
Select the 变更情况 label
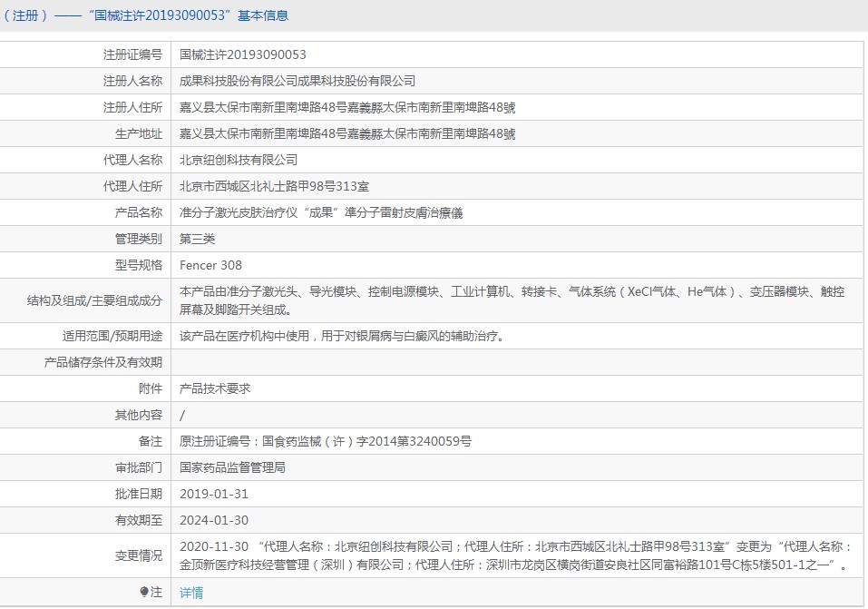pyautogui.click(x=139, y=555)
